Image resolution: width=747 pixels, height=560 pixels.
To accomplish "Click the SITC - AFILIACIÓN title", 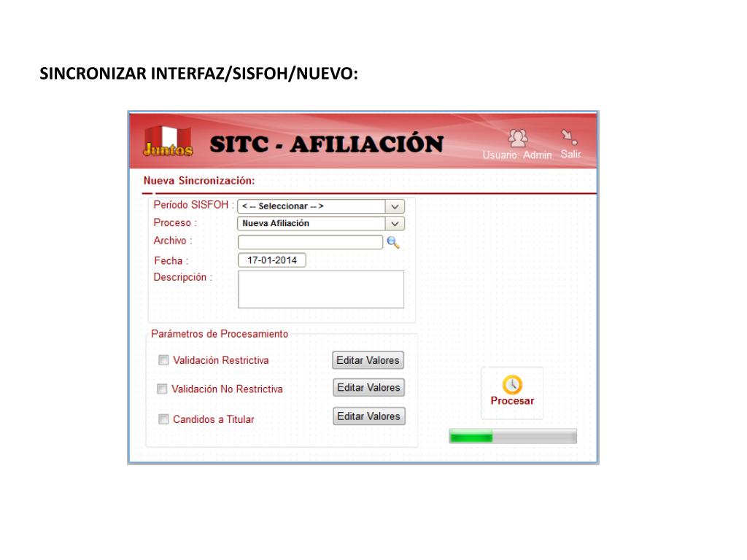I will 326,144.
